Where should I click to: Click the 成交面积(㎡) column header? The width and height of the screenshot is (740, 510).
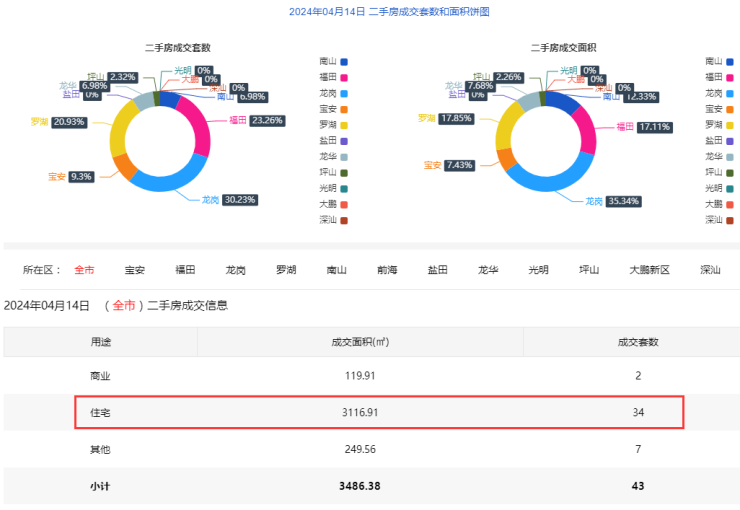tap(360, 342)
